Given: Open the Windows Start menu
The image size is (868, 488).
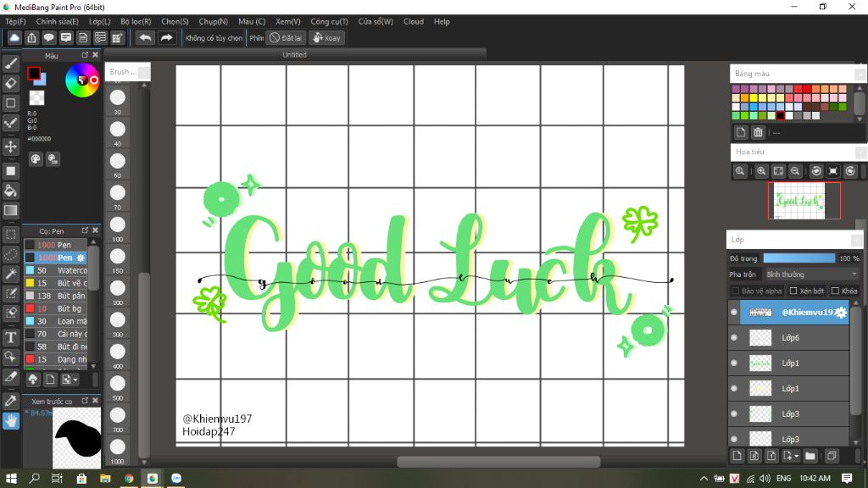Looking at the screenshot, I should pos(10,479).
